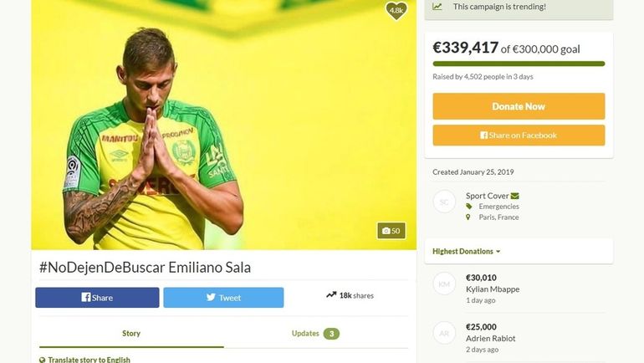644x363 pixels.
Task: Click the heart icon showing 4.8k
Action: coord(396,10)
